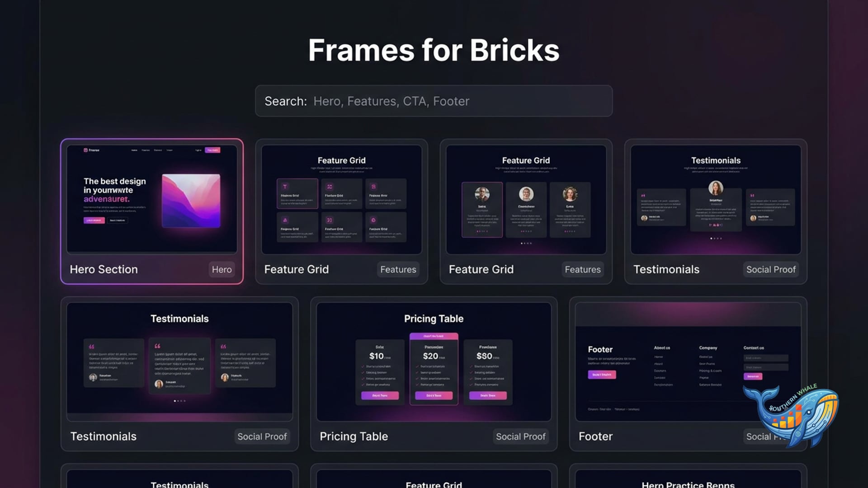Image resolution: width=868 pixels, height=488 pixels.
Task: Open the Hero Practice Renns card
Action: click(688, 477)
